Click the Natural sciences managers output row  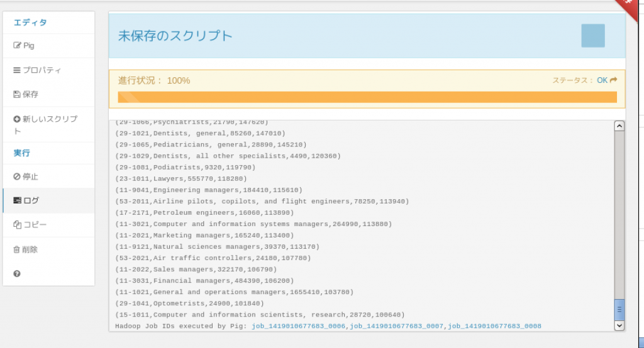click(217, 247)
